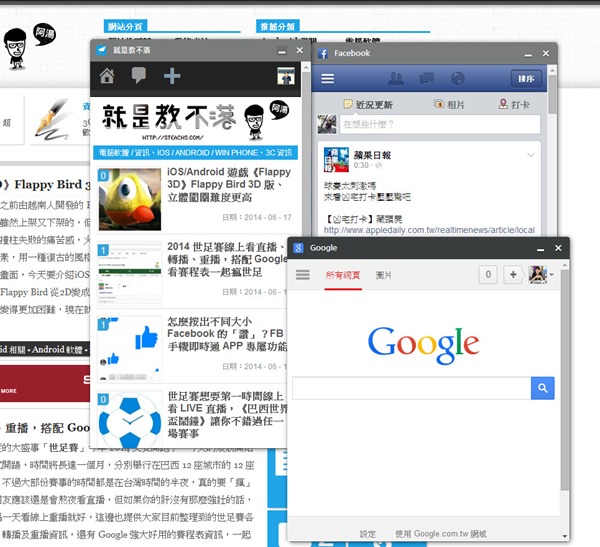The image size is (600, 547).
Task: Click the scroll down arrow in Google panel
Action: (564, 536)
